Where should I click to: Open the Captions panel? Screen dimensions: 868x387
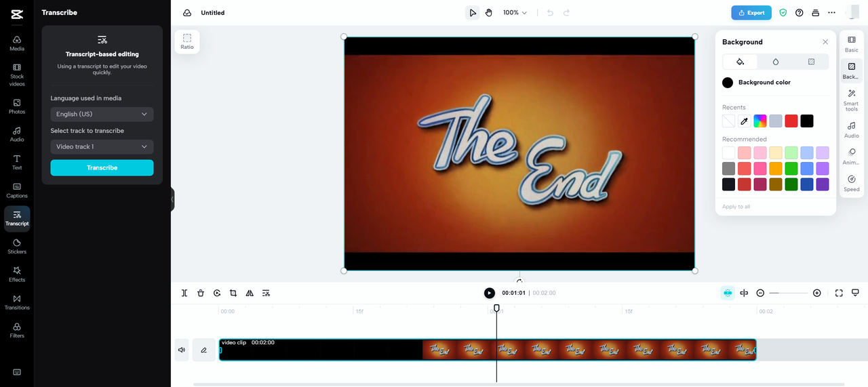pos(17,190)
